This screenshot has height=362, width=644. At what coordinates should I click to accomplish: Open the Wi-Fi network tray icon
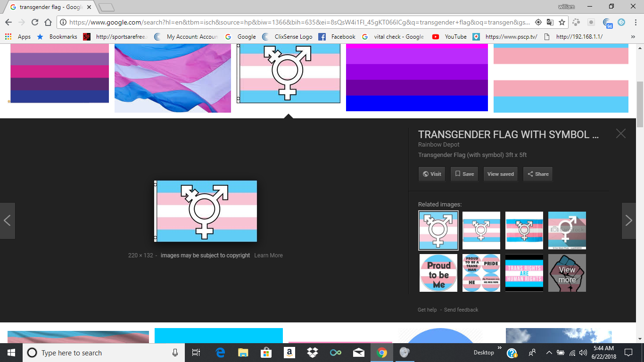[x=572, y=353]
